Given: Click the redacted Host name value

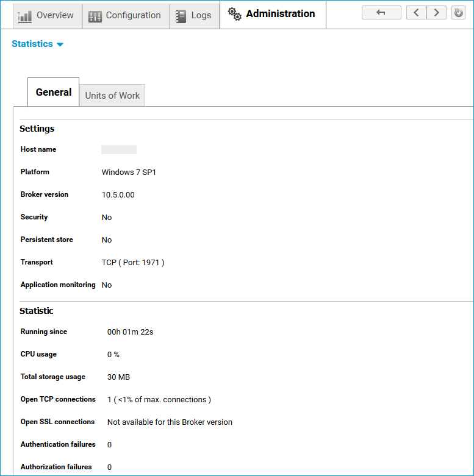Looking at the screenshot, I should point(119,150).
